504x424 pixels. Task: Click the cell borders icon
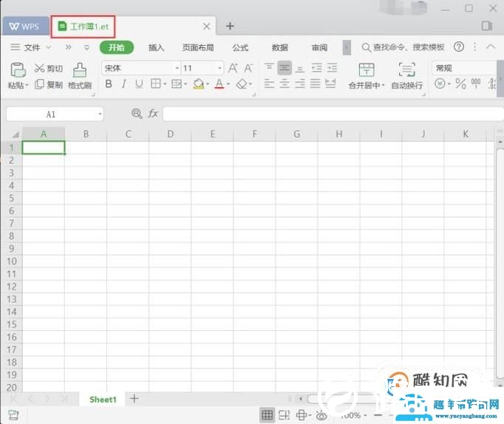[x=156, y=83]
